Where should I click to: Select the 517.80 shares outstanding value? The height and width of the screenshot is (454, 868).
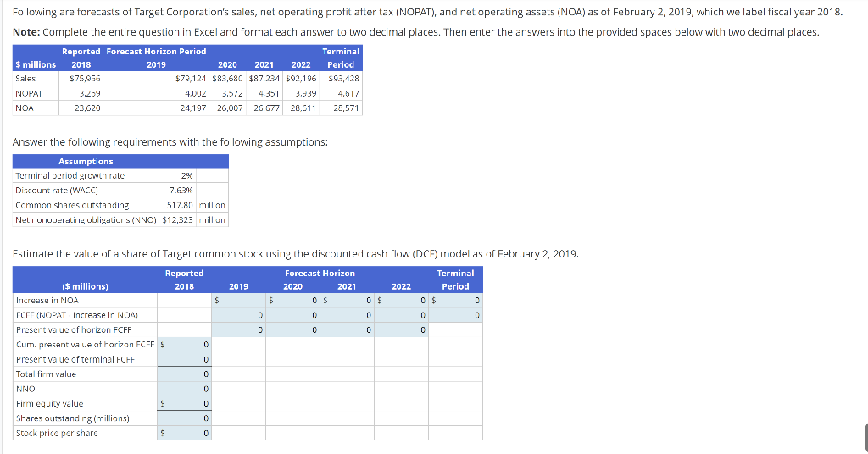(180, 205)
